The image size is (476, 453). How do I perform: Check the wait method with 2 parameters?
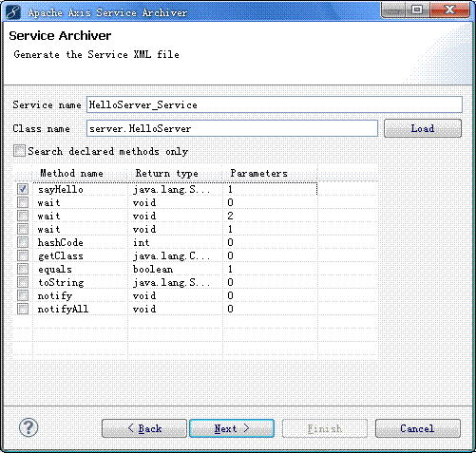(x=23, y=216)
